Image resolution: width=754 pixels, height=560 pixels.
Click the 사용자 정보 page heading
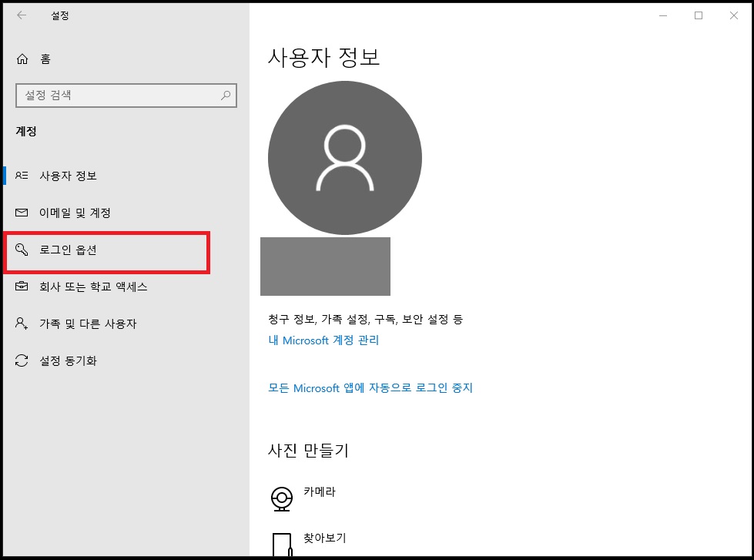[x=323, y=57]
